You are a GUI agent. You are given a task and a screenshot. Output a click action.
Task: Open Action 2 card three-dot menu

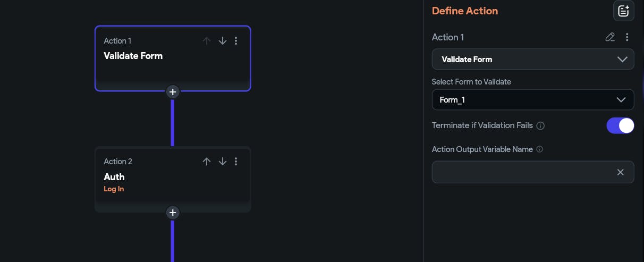coord(236,162)
